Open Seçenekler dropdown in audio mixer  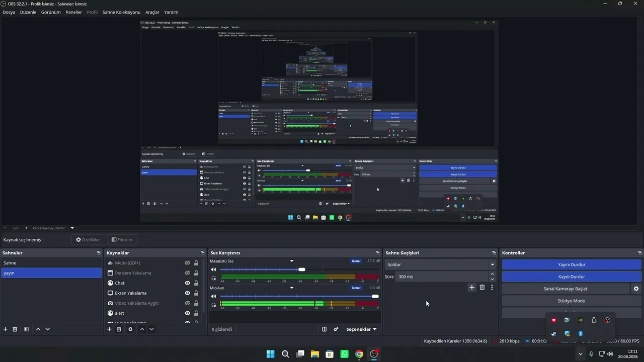click(361, 329)
